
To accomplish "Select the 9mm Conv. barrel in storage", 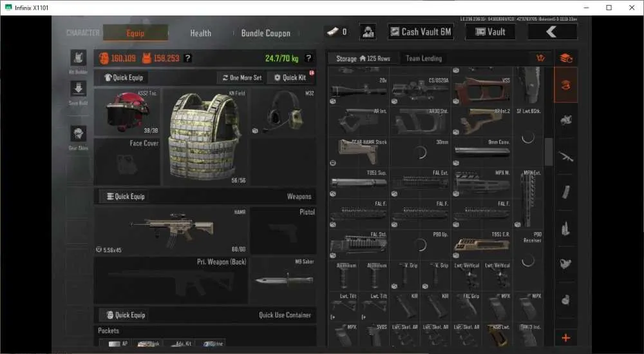I will (x=482, y=152).
